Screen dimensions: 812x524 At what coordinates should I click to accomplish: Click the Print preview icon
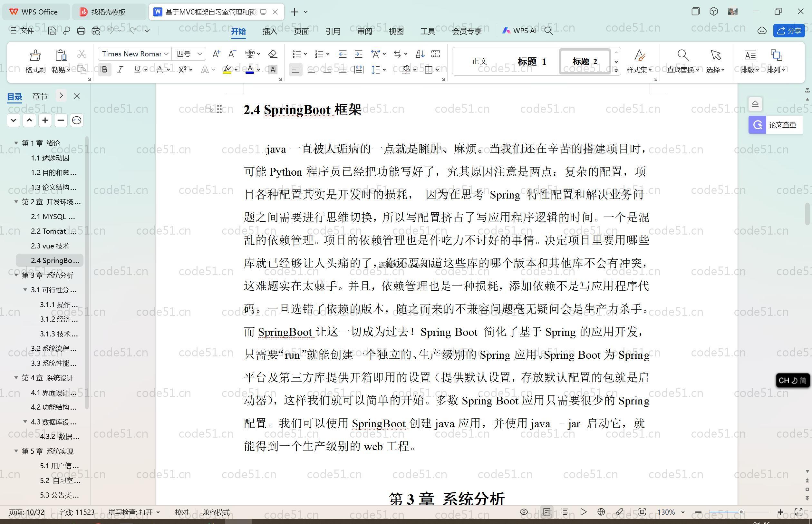pyautogui.click(x=96, y=31)
